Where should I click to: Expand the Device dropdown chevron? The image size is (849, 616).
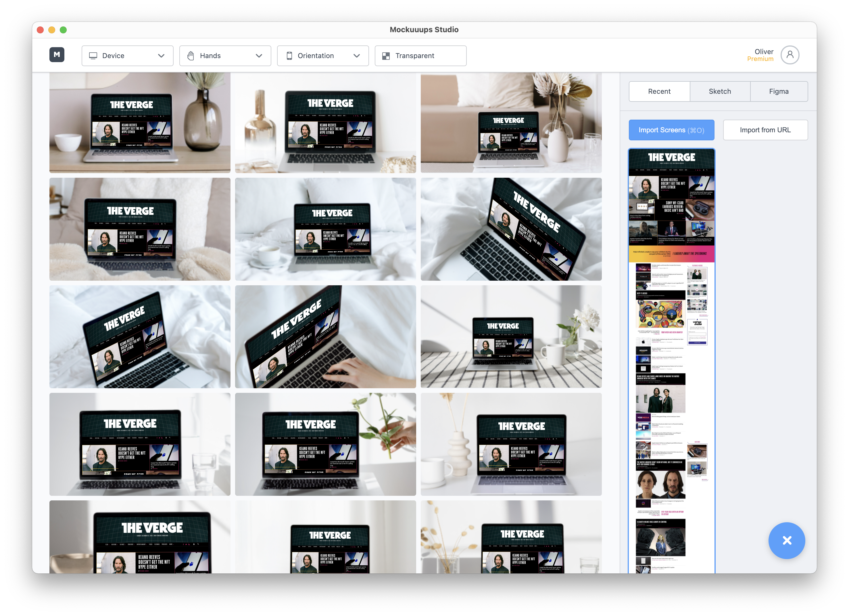pos(161,56)
